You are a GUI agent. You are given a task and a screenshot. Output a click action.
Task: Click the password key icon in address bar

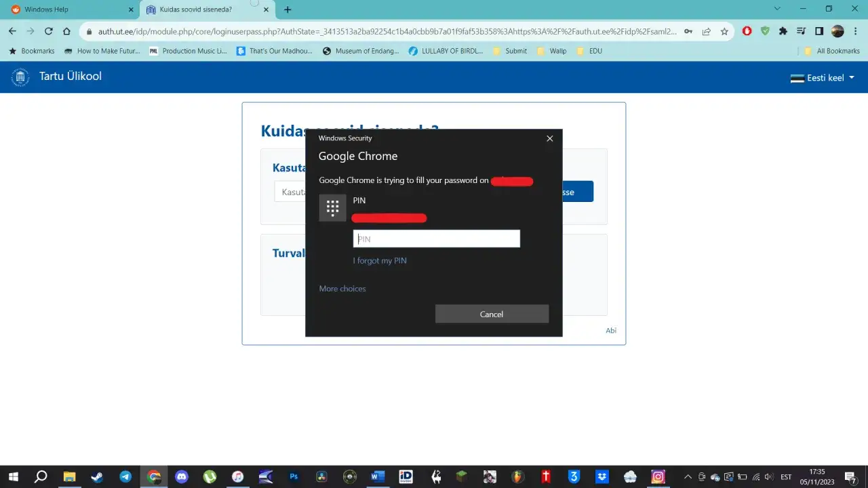click(688, 31)
